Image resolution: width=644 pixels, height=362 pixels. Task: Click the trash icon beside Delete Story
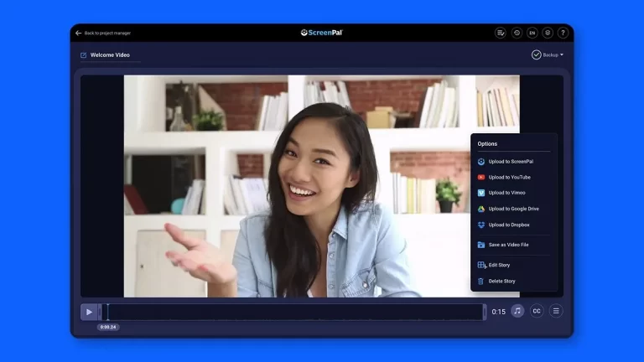pos(480,282)
